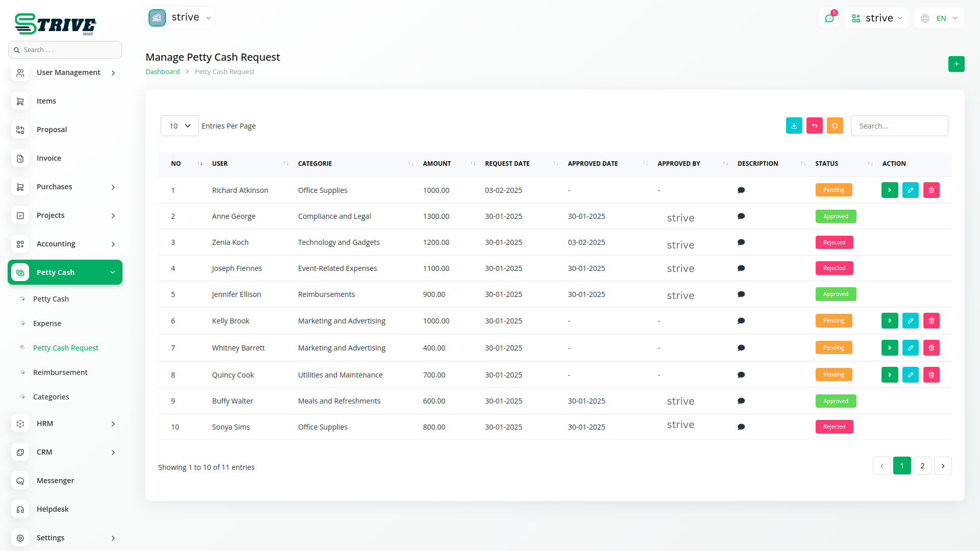Open the chat messages icon in header
The image size is (980, 551).
[x=829, y=18]
